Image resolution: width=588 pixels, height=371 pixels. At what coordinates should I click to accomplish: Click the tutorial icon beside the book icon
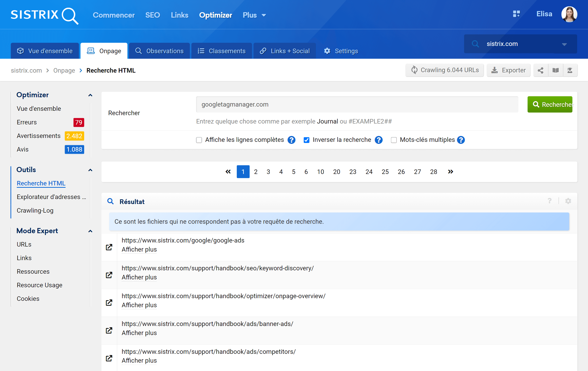click(x=570, y=70)
